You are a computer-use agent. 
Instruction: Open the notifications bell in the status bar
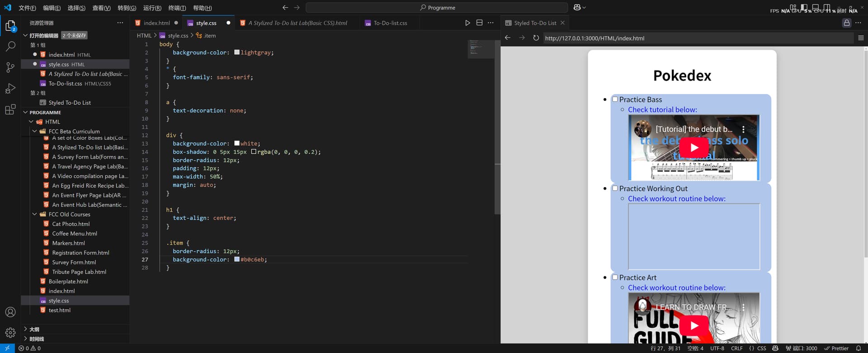(x=858, y=348)
